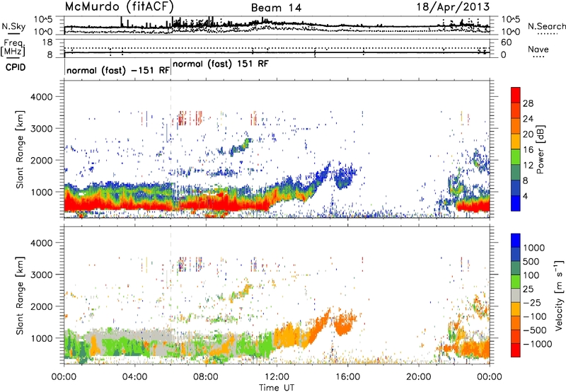The image size is (566, 392).
Task: Click the red Velocity segment below -1000
Action: click(516, 350)
